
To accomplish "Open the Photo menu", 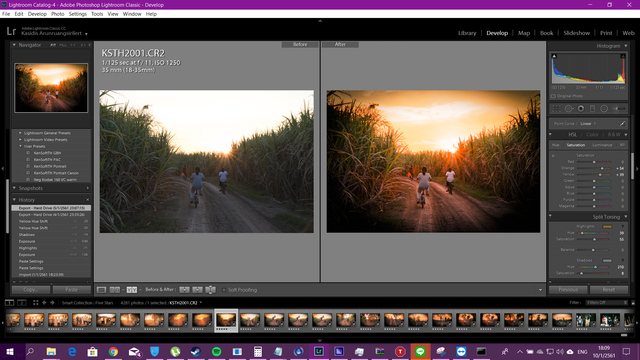I will 58,14.
